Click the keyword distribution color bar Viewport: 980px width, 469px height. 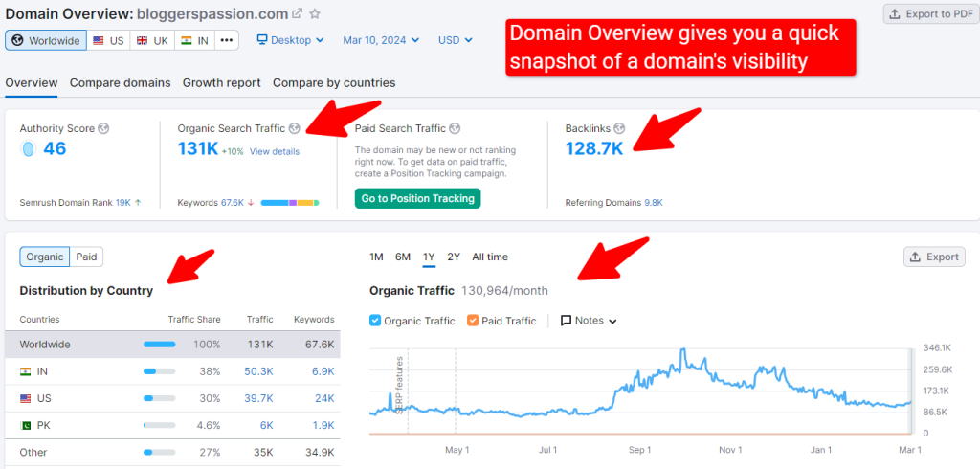click(290, 203)
